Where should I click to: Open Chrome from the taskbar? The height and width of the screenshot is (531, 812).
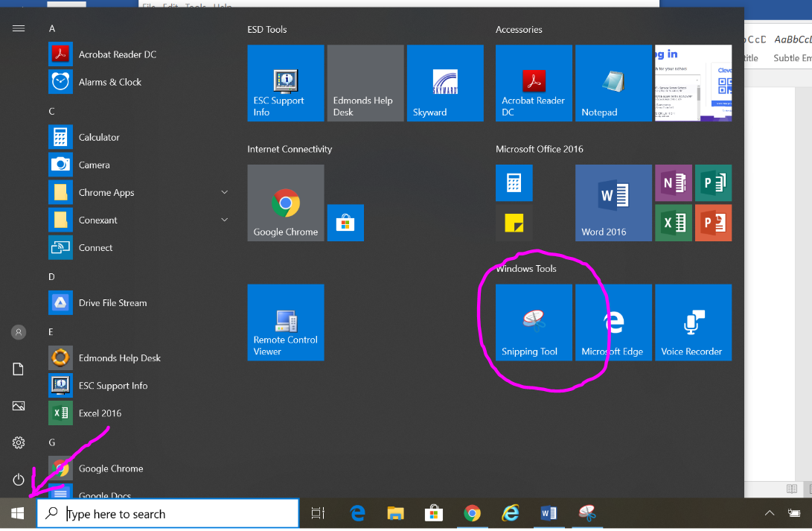[x=473, y=513]
